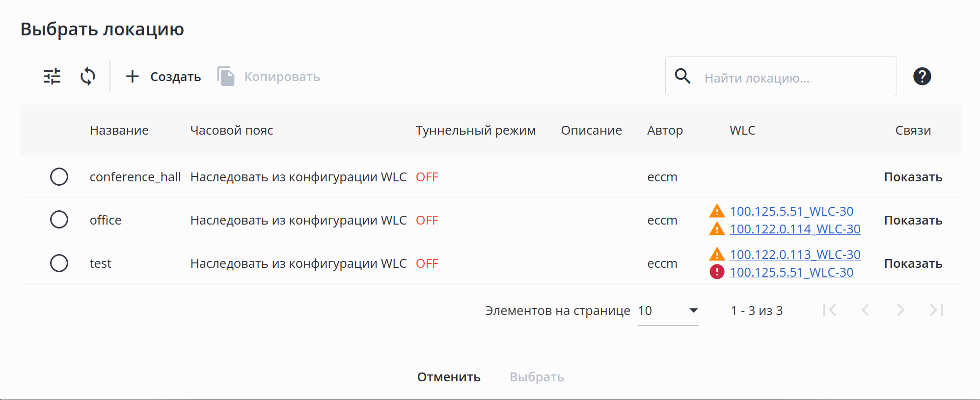Click the Copy (Копировать) document icon
The image size is (980, 400).
click(x=226, y=77)
